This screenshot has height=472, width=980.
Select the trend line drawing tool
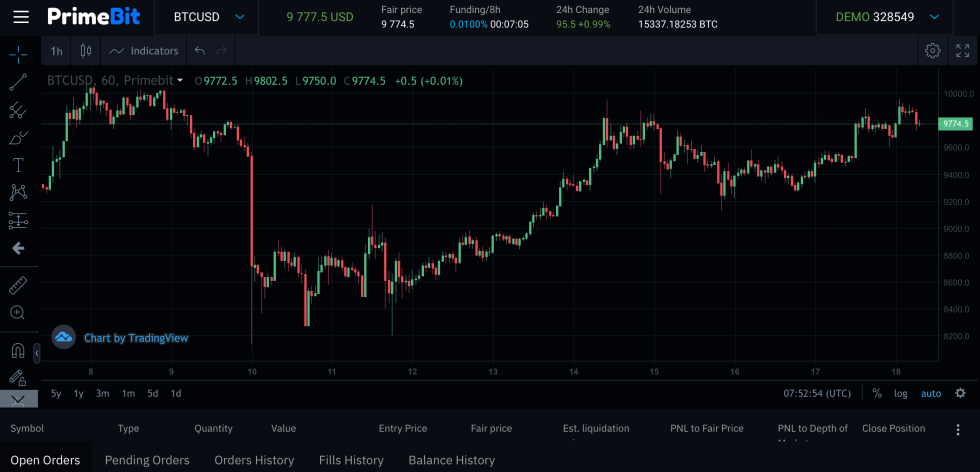(17, 82)
